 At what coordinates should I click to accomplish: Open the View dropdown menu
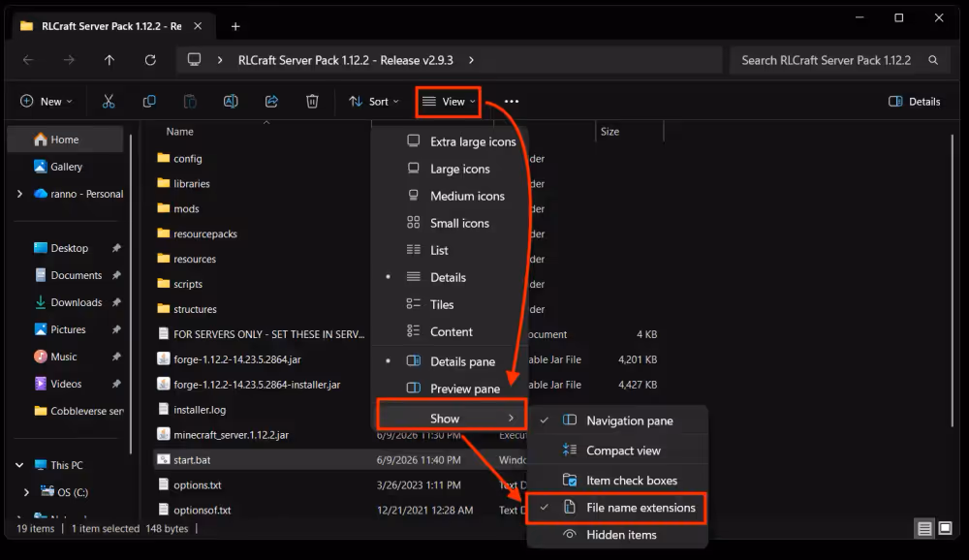(x=449, y=102)
